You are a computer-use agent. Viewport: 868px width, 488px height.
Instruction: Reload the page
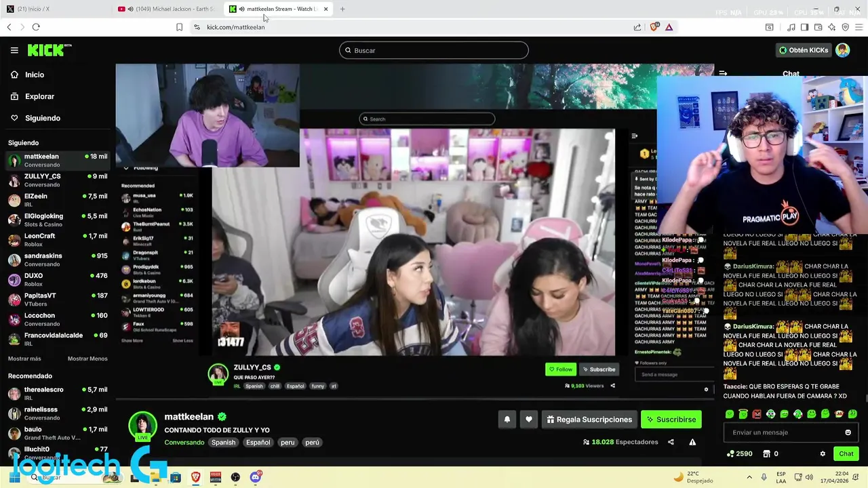click(36, 27)
